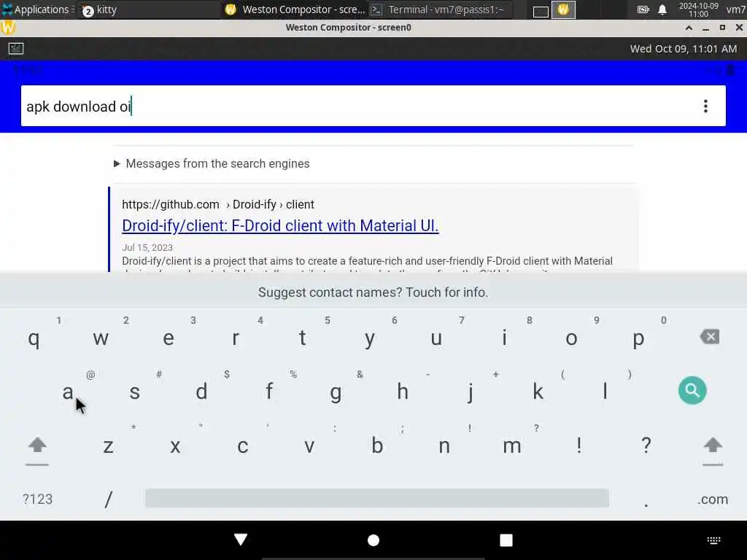Open the Applications menu in top panel
This screenshot has height=560, width=747.
point(36,9)
